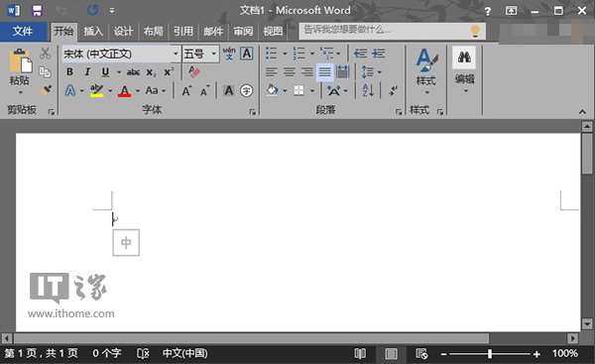Open the 宋体 font name dropdown
This screenshot has height=364, width=595.
pos(176,54)
